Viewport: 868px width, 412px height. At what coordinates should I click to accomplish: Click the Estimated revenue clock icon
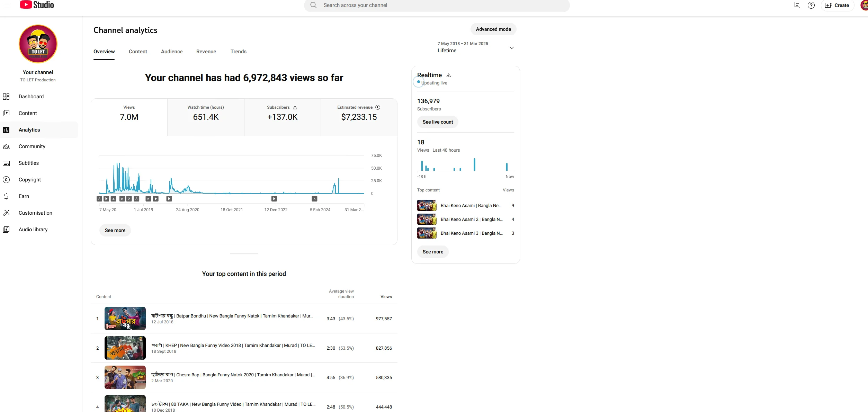[378, 107]
